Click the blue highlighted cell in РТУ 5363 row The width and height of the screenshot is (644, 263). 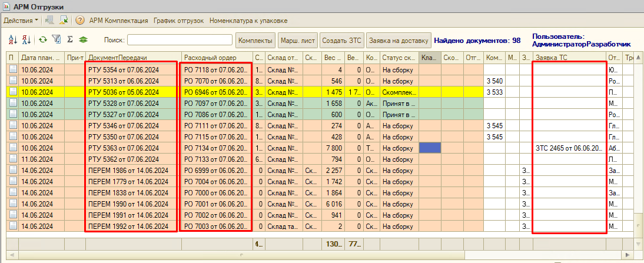tap(430, 148)
